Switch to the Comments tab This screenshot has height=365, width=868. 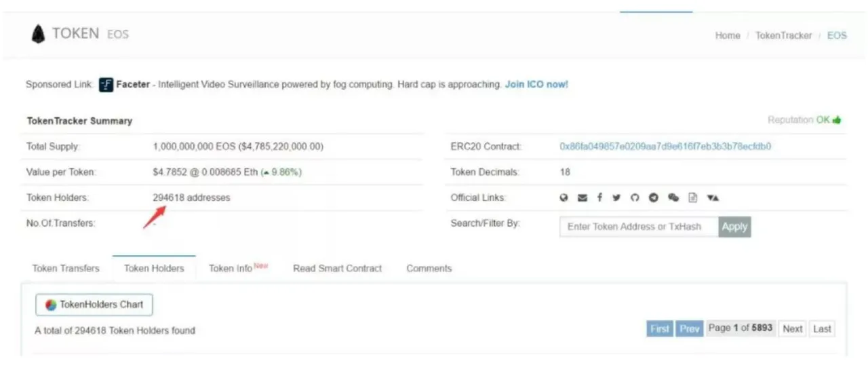429,268
